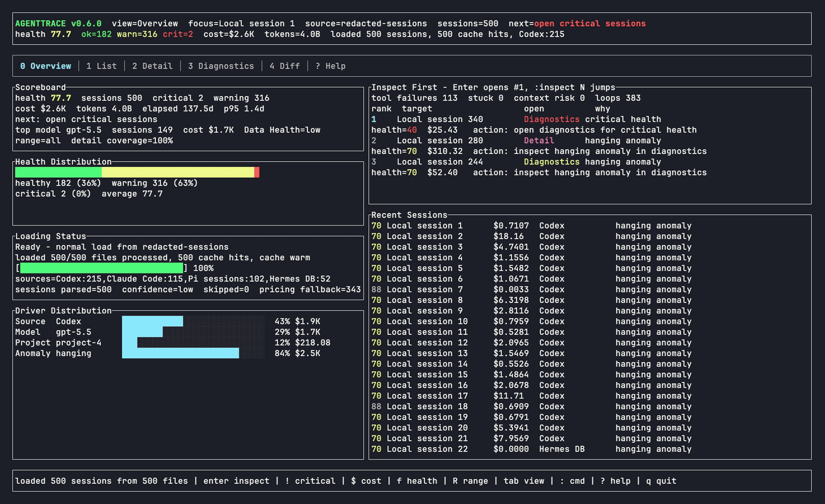Select Local session 1 in Recent Sessions

point(532,225)
